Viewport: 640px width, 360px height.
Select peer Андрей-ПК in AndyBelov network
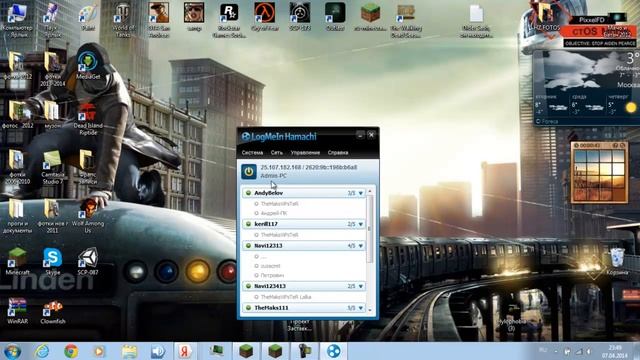tap(274, 213)
